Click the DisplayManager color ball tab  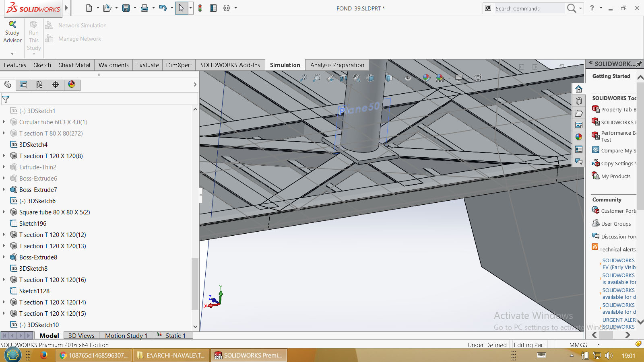[x=72, y=84]
